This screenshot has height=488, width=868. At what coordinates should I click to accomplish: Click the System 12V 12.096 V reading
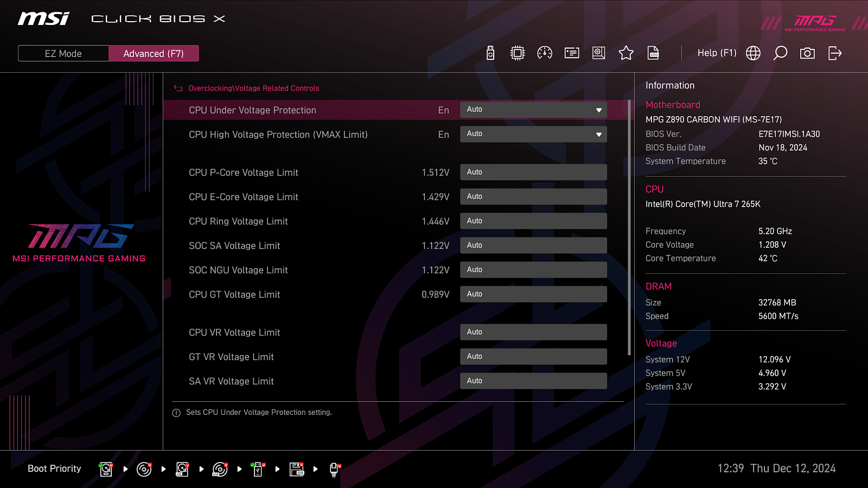pos(775,359)
